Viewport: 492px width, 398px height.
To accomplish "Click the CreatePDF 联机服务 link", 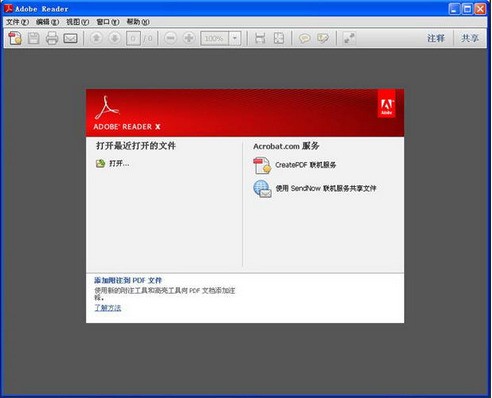I will click(306, 165).
